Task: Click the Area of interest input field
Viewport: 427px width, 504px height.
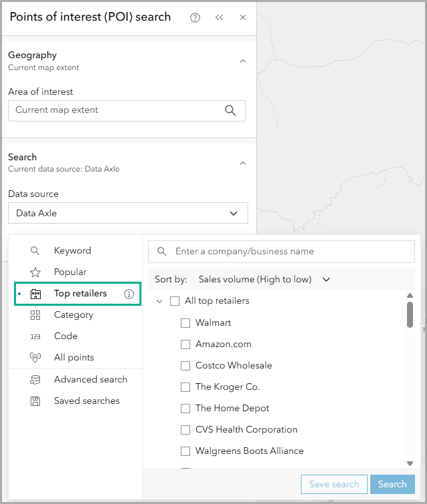Action: click(x=127, y=111)
